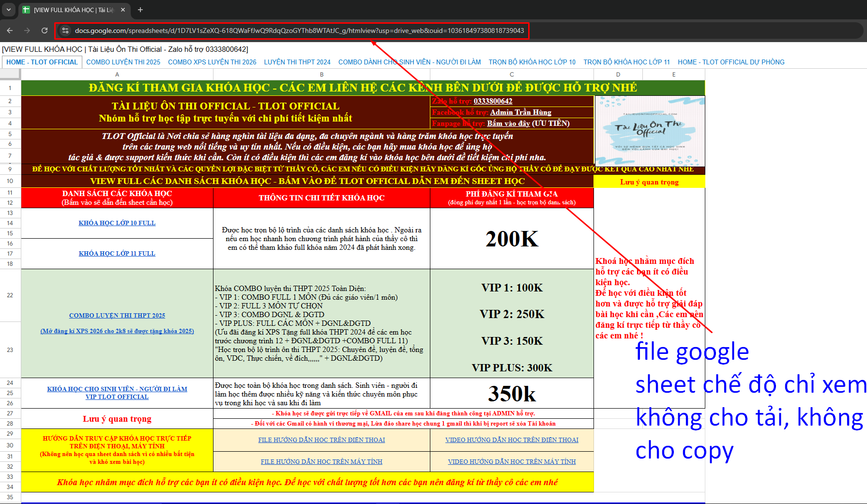Viewport: 867px width, 504px height.
Task: Click column E header
Action: pyautogui.click(x=674, y=75)
